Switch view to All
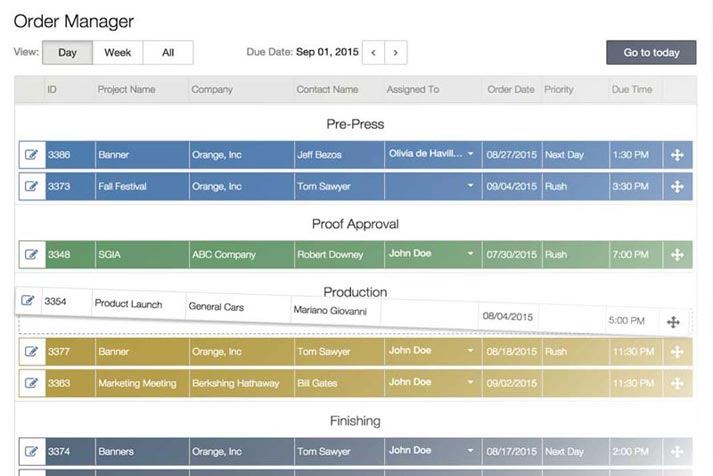The image size is (713, 476). (167, 52)
